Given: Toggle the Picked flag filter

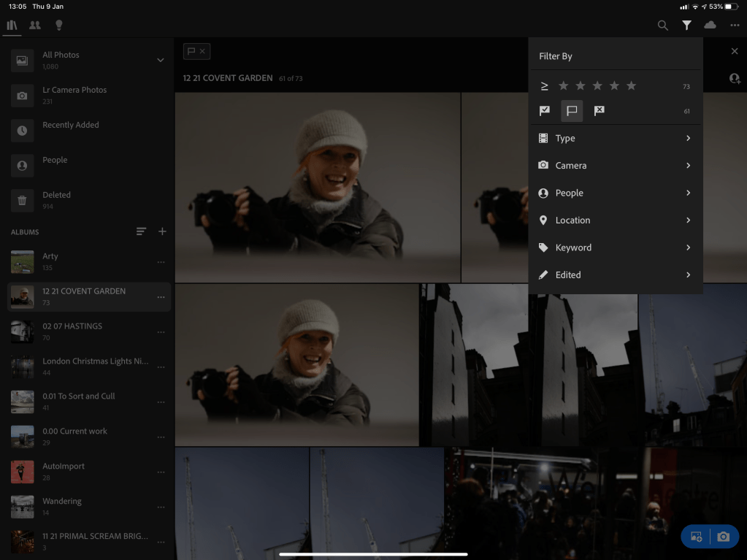Looking at the screenshot, I should pyautogui.click(x=545, y=111).
